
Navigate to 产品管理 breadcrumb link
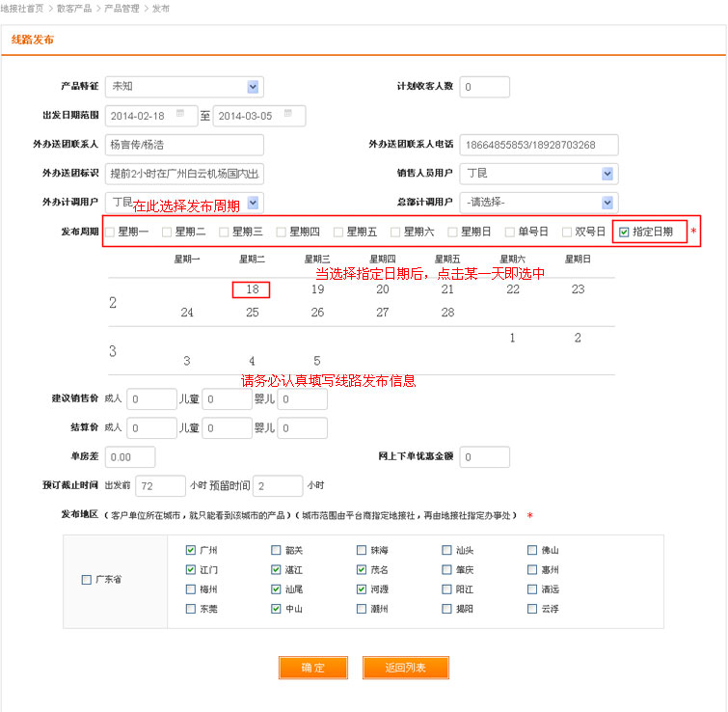(x=121, y=8)
